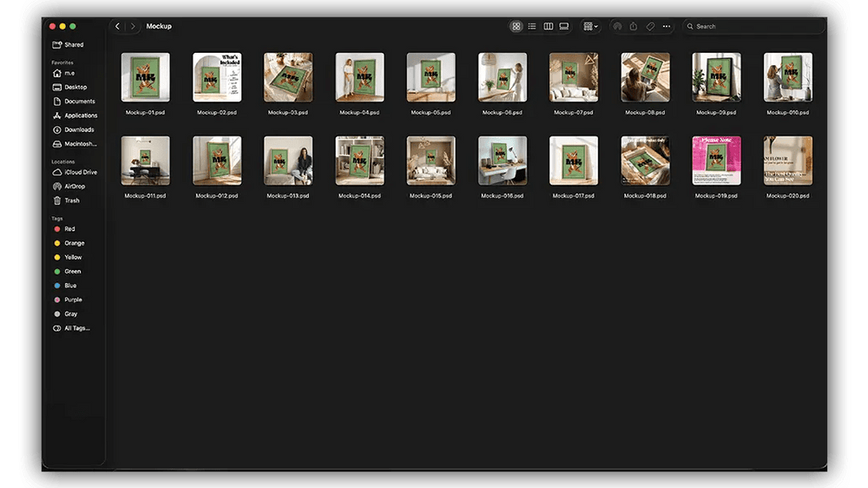The image size is (868, 488).
Task: Select the Mockup-017.psd thumbnail
Action: point(574,161)
